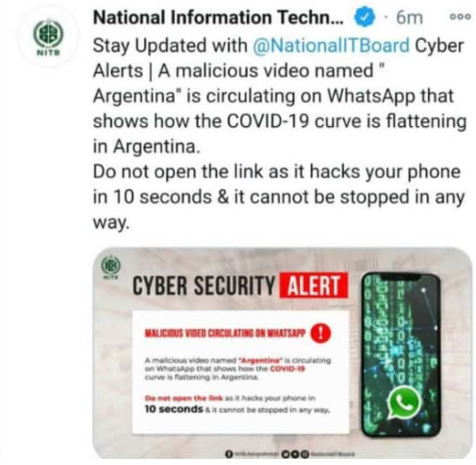The image size is (476, 465).
Task: Click the Facebook icon in image footer
Action: [229, 454]
